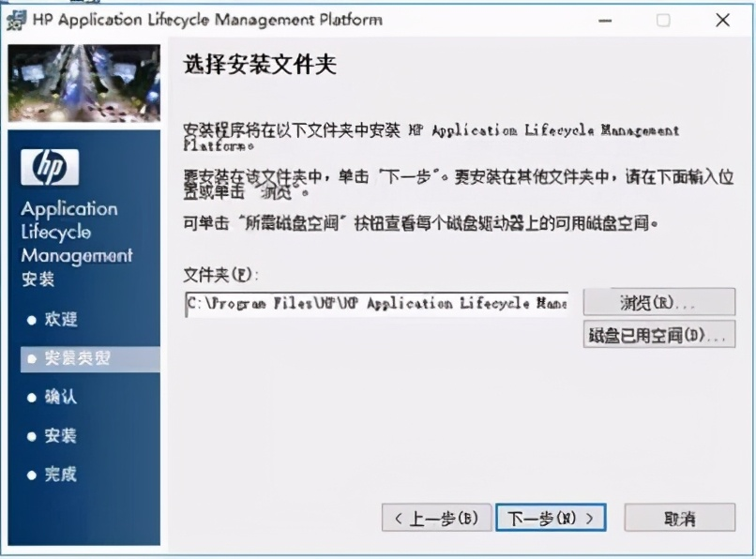Click the window title HP Application Lifecycle Management Platform
The height and width of the screenshot is (559, 756).
coord(207,20)
